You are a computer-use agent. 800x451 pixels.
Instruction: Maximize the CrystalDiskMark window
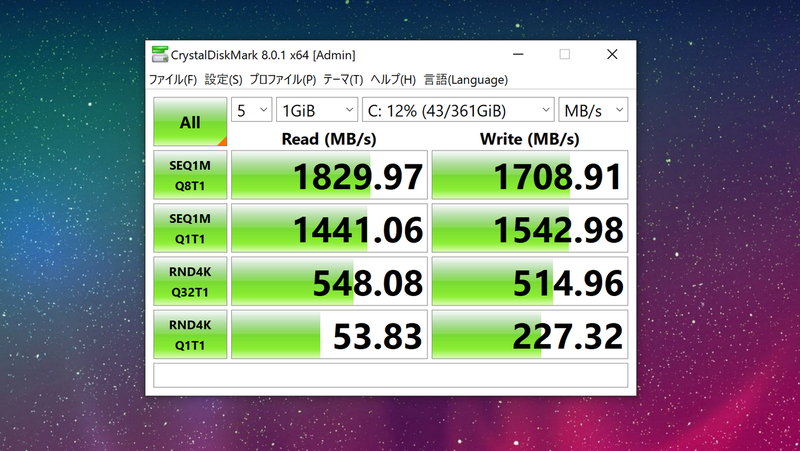point(564,55)
